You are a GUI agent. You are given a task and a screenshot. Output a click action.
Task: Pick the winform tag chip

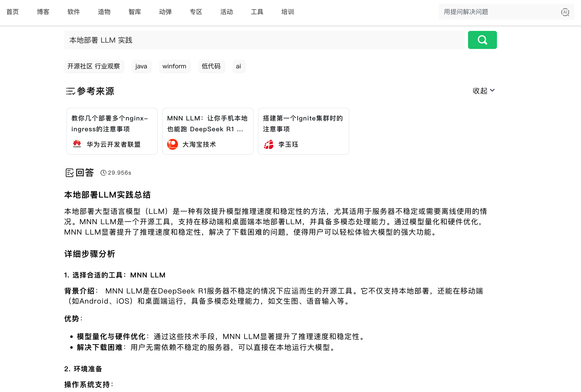(x=174, y=66)
